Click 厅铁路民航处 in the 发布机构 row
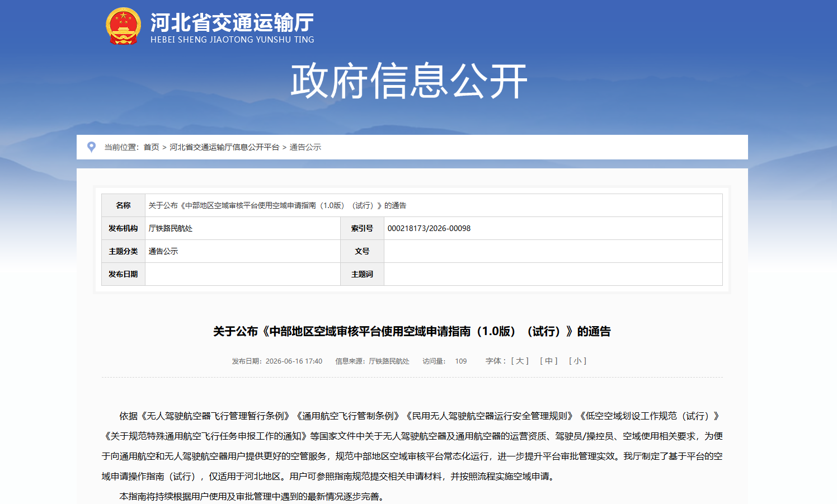The height and width of the screenshot is (504, 837). pos(171,228)
